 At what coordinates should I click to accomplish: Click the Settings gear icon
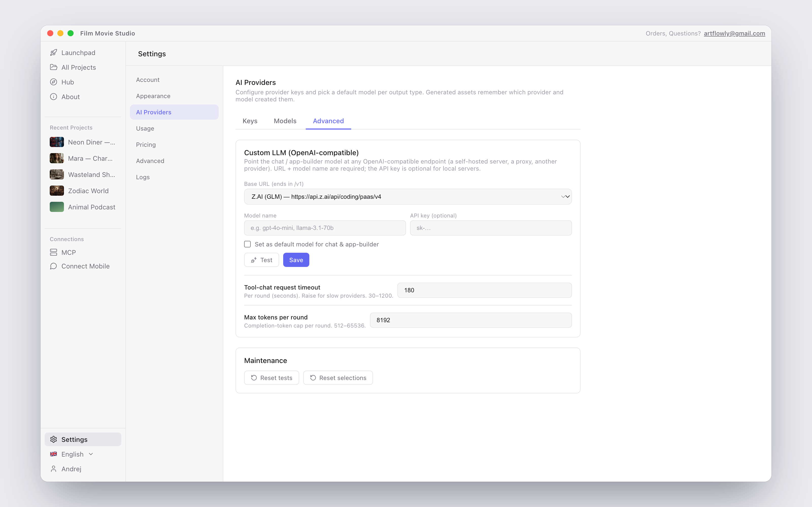(x=53, y=439)
